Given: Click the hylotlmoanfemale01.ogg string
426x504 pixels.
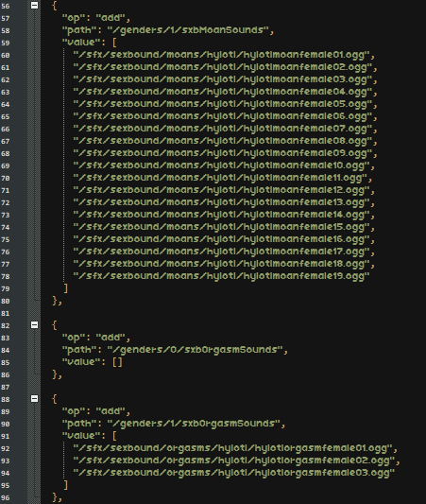Looking at the screenshot, I should (x=222, y=55).
